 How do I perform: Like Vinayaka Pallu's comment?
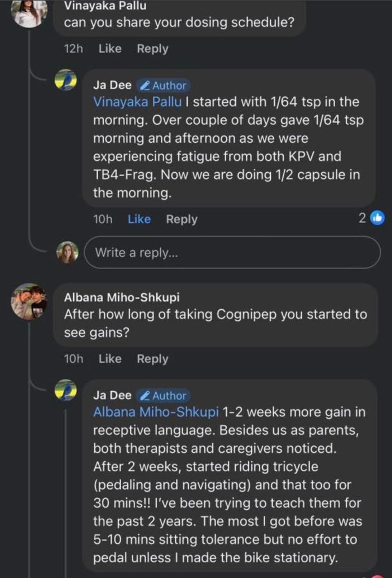(110, 49)
